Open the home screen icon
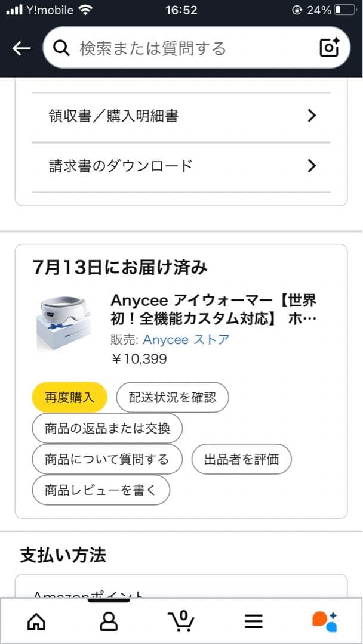 coord(36,621)
